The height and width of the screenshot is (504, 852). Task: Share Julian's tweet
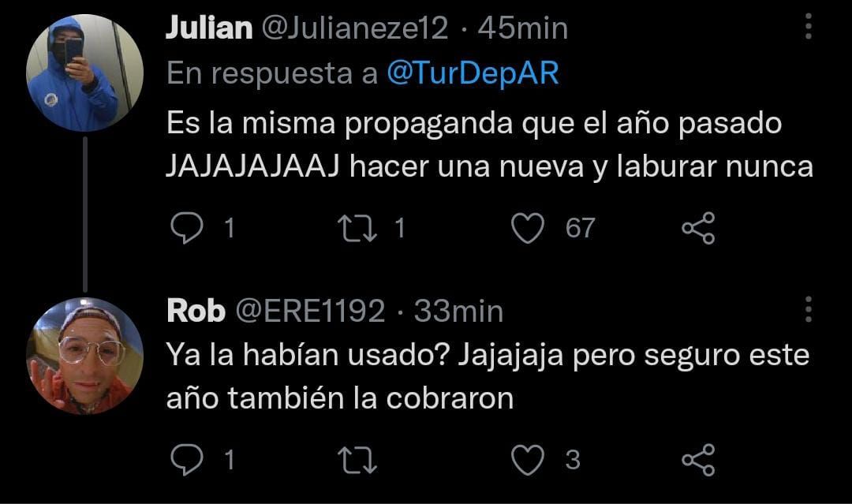[x=698, y=228]
